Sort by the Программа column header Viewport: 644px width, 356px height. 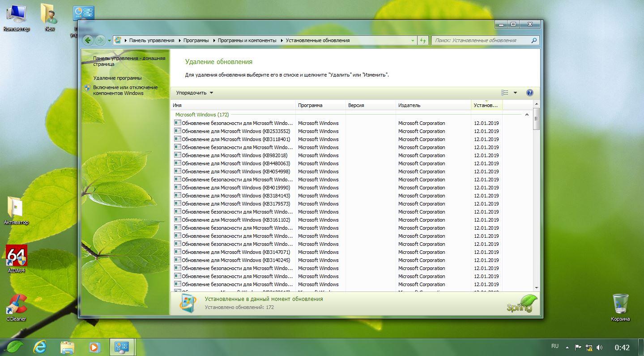pyautogui.click(x=321, y=105)
